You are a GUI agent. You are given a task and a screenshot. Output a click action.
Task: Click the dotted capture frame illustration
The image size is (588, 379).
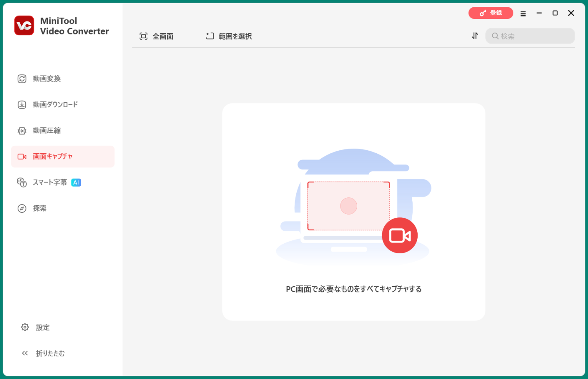[348, 206]
